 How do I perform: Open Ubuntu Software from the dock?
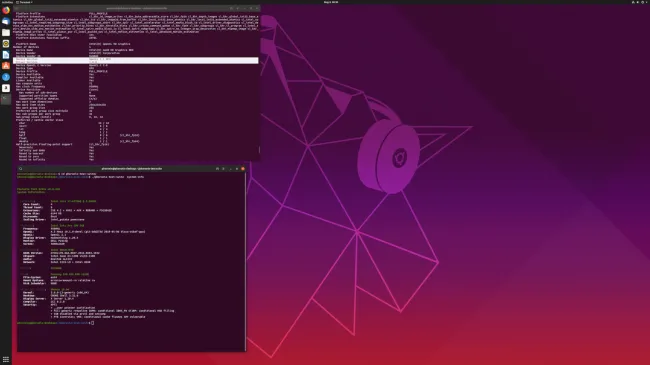6,66
